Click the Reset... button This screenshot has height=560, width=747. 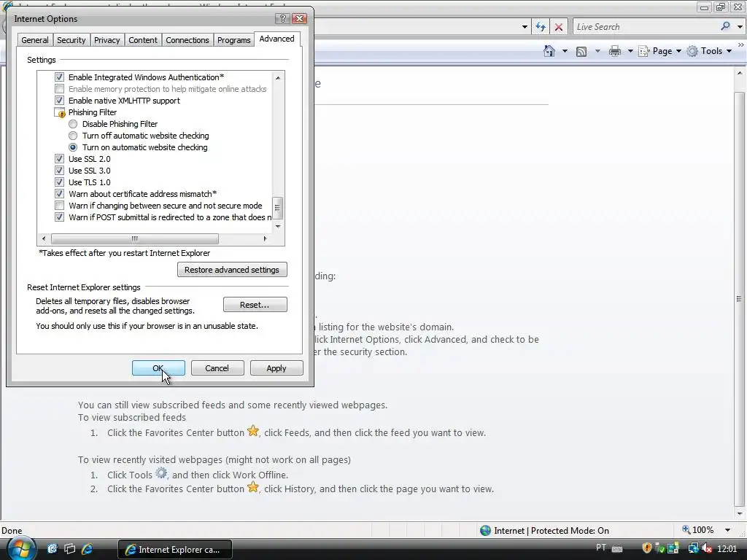255,305
